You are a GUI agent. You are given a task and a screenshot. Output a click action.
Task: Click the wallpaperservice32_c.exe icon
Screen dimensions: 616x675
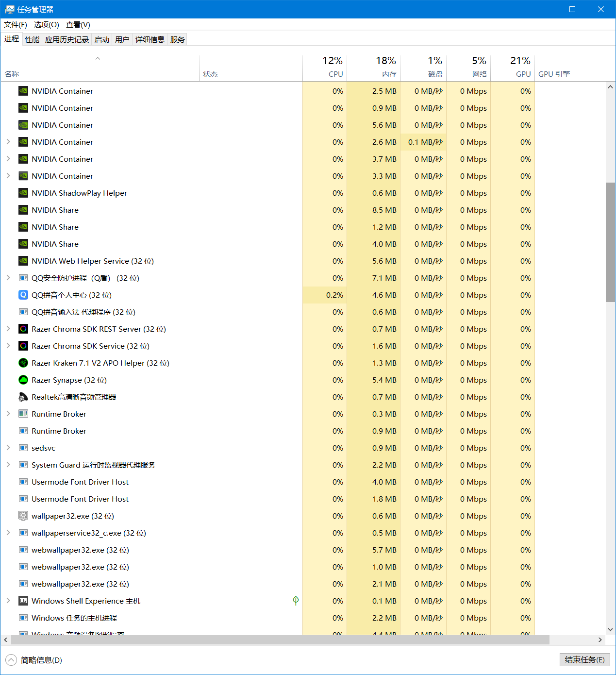click(23, 533)
